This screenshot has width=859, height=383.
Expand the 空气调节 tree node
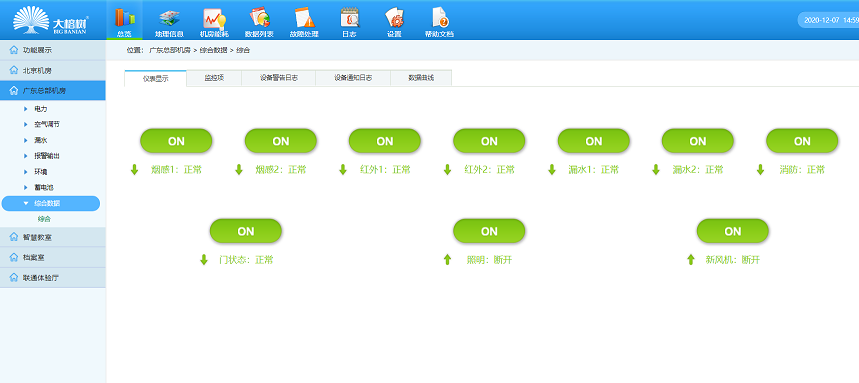(26, 124)
